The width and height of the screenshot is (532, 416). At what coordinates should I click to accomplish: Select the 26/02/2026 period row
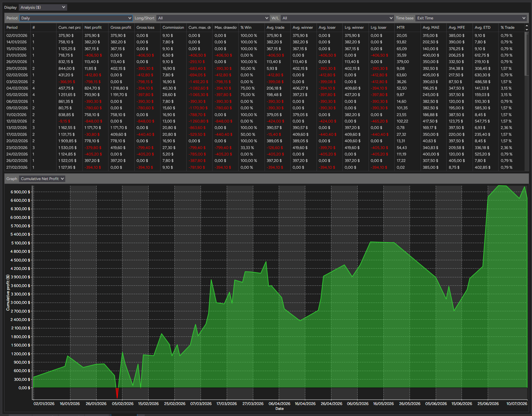pyautogui.click(x=265, y=161)
